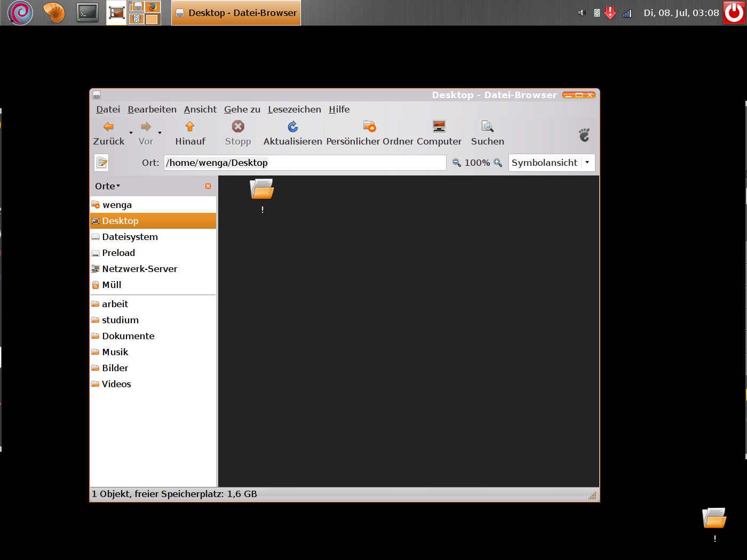The height and width of the screenshot is (560, 747).
Task: Click the volume speaker icon in the panel
Action: (x=582, y=13)
